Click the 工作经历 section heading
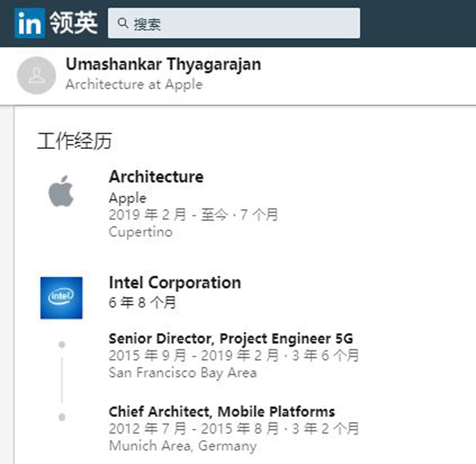Image resolution: width=476 pixels, height=464 pixels. (x=74, y=142)
